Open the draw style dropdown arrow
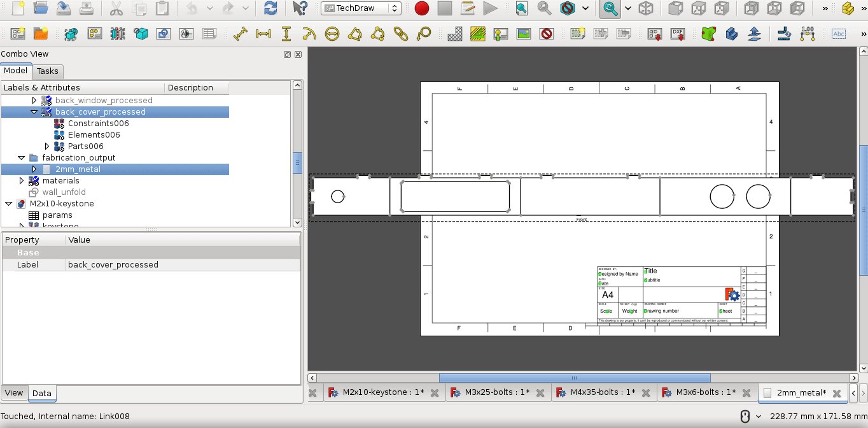Viewport: 868px width, 428px height. (x=585, y=9)
